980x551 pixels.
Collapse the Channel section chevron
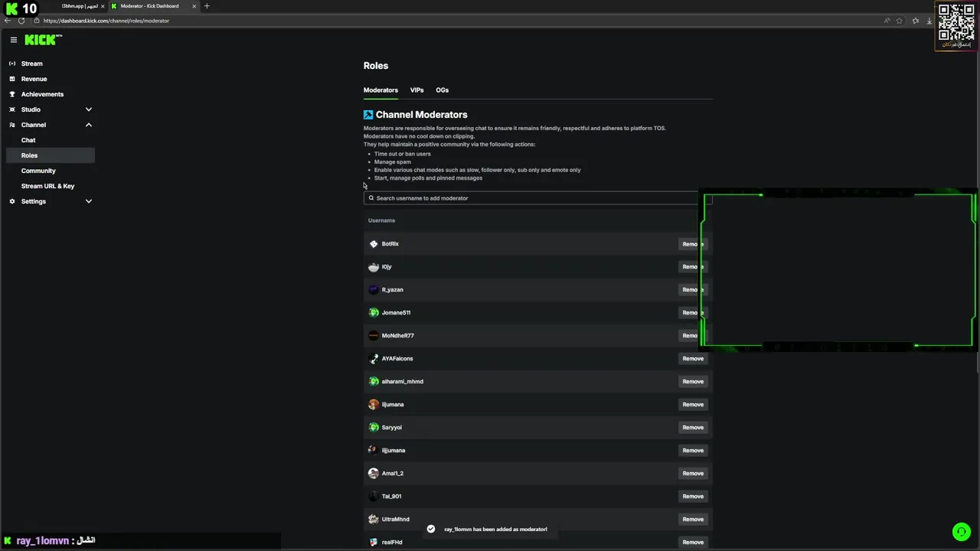pos(89,125)
